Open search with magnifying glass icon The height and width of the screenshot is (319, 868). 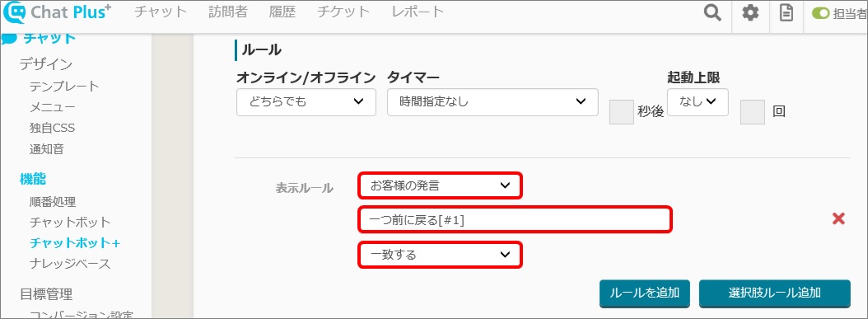(x=712, y=12)
